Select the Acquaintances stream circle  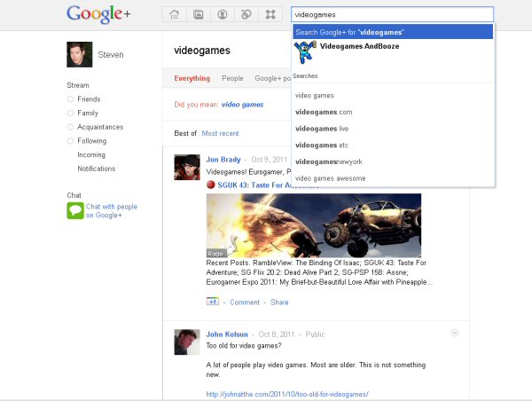70,127
